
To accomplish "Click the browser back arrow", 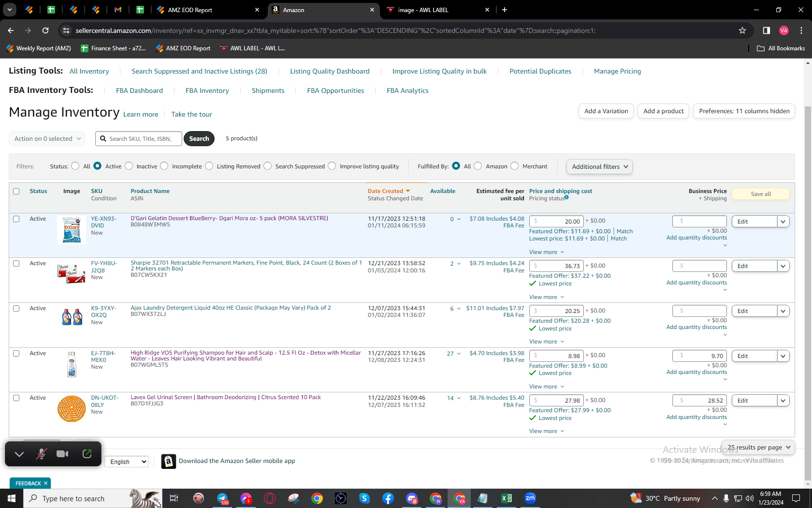I will pyautogui.click(x=11, y=30).
